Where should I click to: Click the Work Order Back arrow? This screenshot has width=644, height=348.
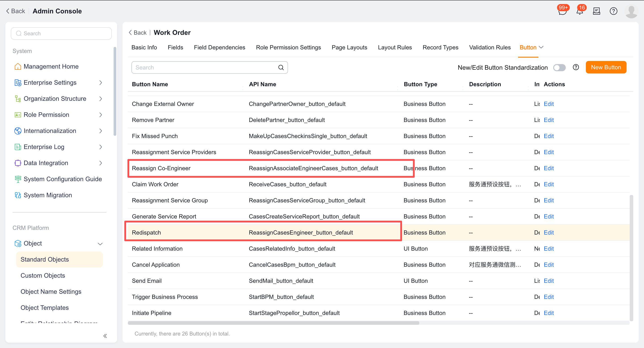pos(130,33)
